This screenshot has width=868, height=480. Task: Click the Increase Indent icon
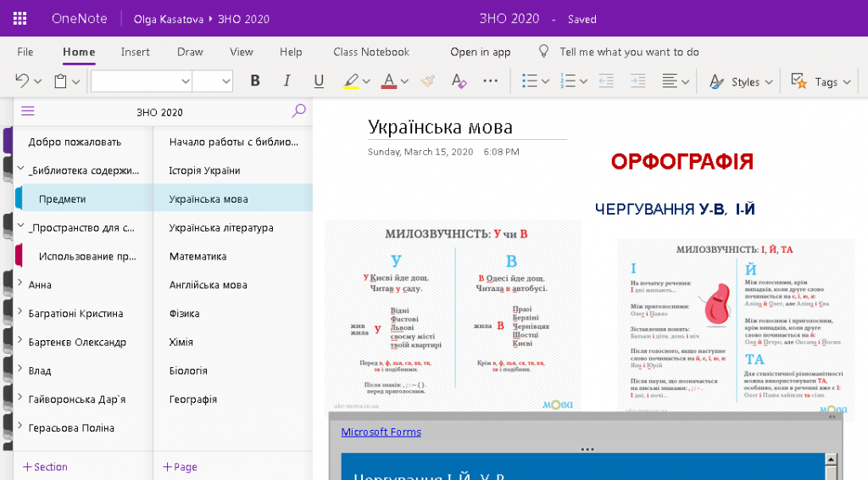pyautogui.click(x=637, y=81)
